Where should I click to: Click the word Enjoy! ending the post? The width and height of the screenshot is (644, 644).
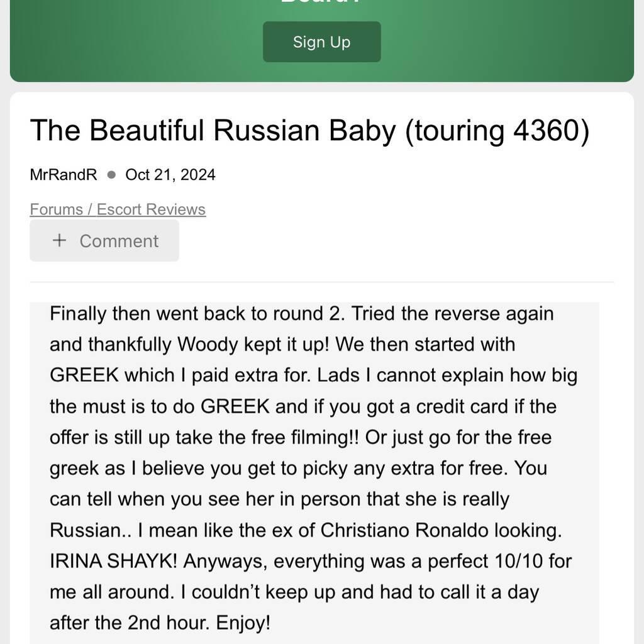tap(243, 623)
